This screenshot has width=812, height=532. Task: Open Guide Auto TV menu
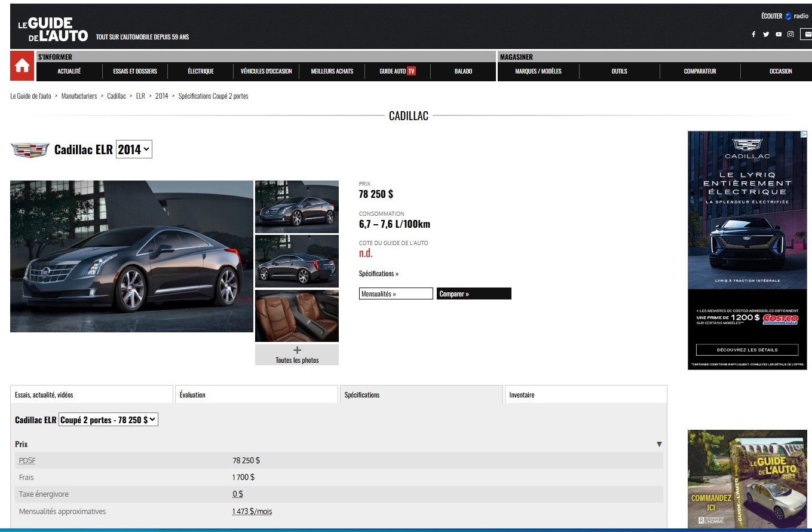[x=397, y=71]
